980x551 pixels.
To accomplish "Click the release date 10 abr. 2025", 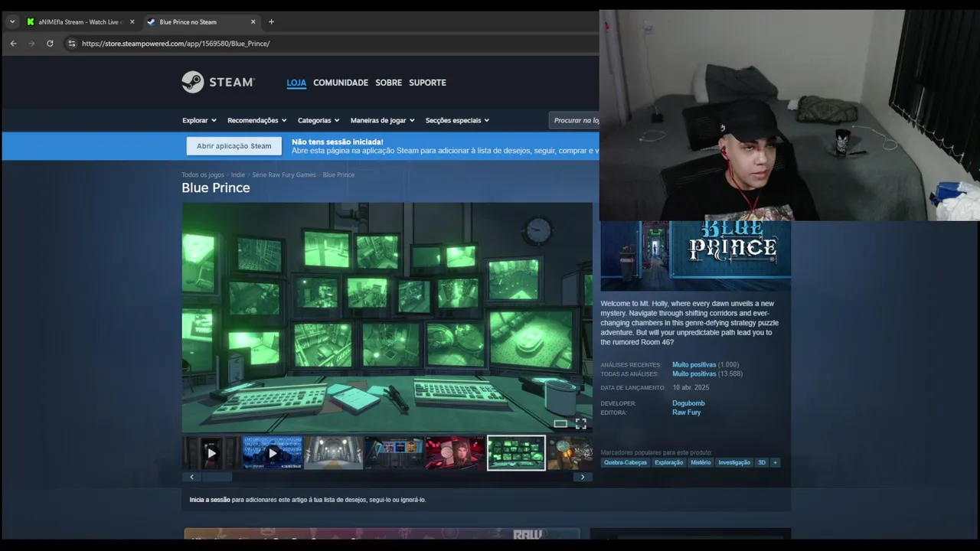I will tap(691, 388).
